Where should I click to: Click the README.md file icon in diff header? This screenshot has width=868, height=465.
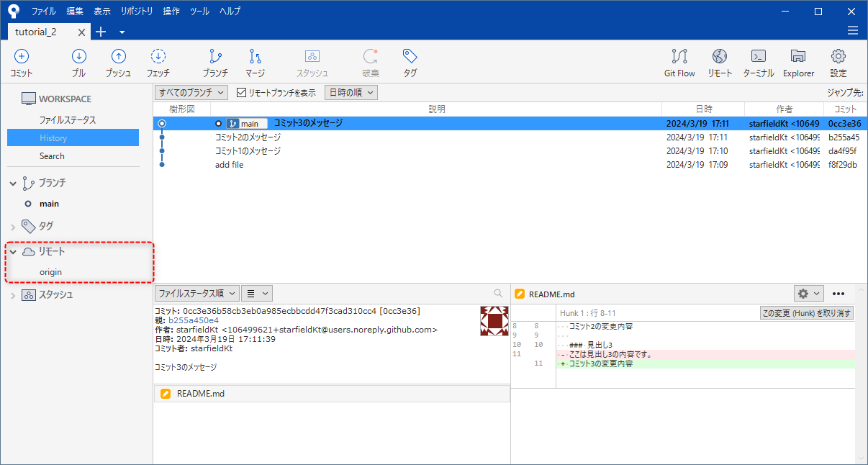click(x=520, y=294)
